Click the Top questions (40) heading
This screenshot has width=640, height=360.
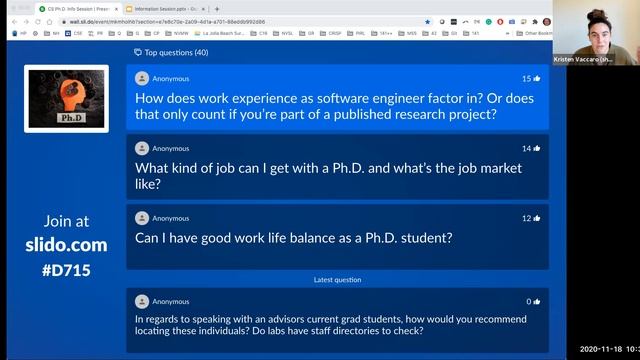(176, 52)
